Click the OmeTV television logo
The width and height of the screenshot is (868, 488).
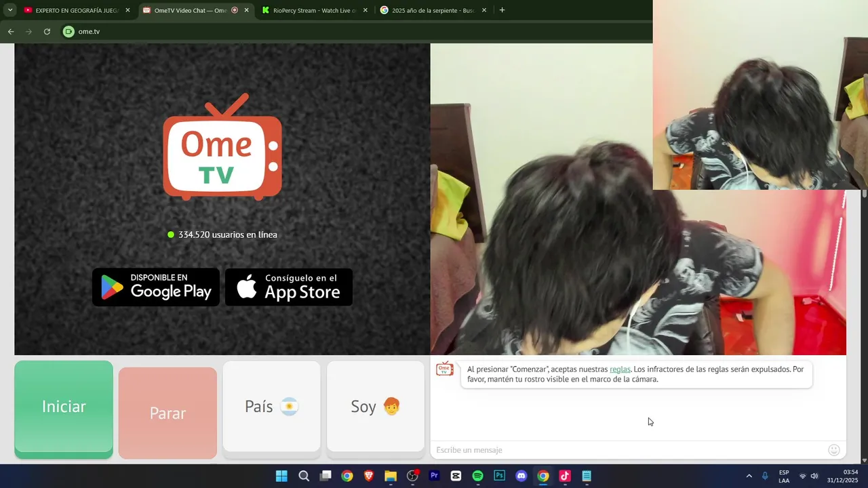coord(222,147)
